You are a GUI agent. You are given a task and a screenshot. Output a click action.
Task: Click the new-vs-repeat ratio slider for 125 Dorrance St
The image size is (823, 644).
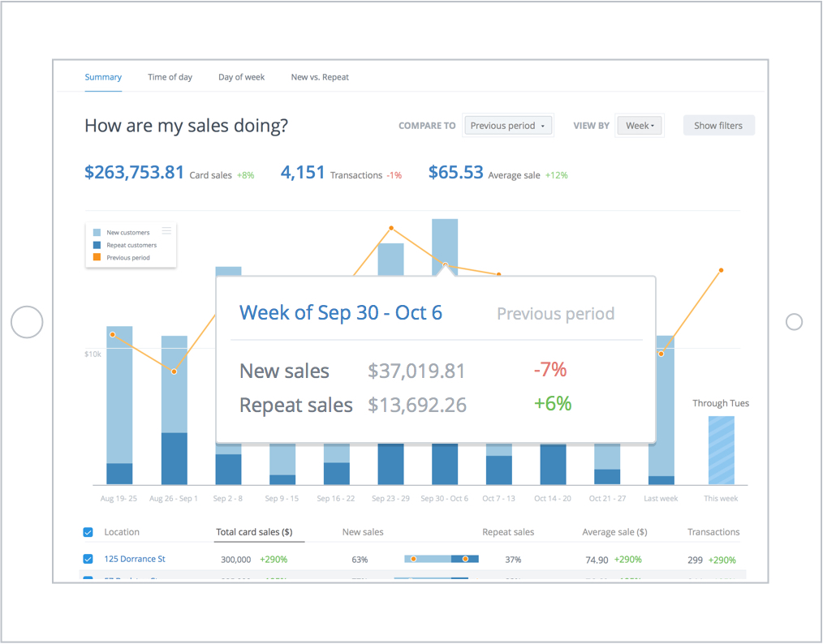[441, 559]
